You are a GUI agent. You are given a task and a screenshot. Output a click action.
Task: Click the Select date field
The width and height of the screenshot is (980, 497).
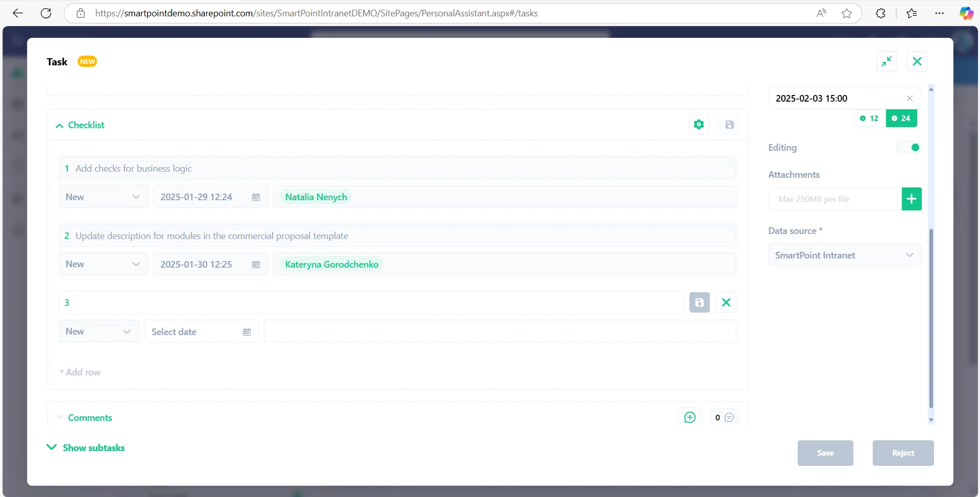[201, 332]
